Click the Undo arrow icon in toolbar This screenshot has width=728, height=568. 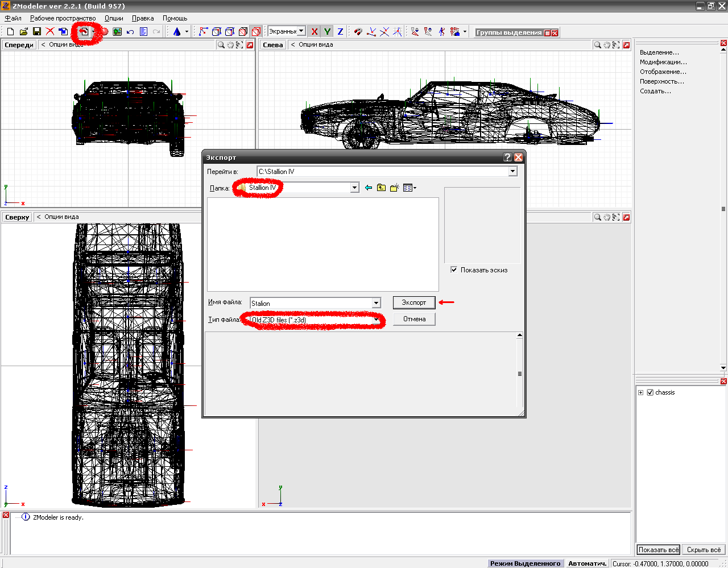pos(130,32)
